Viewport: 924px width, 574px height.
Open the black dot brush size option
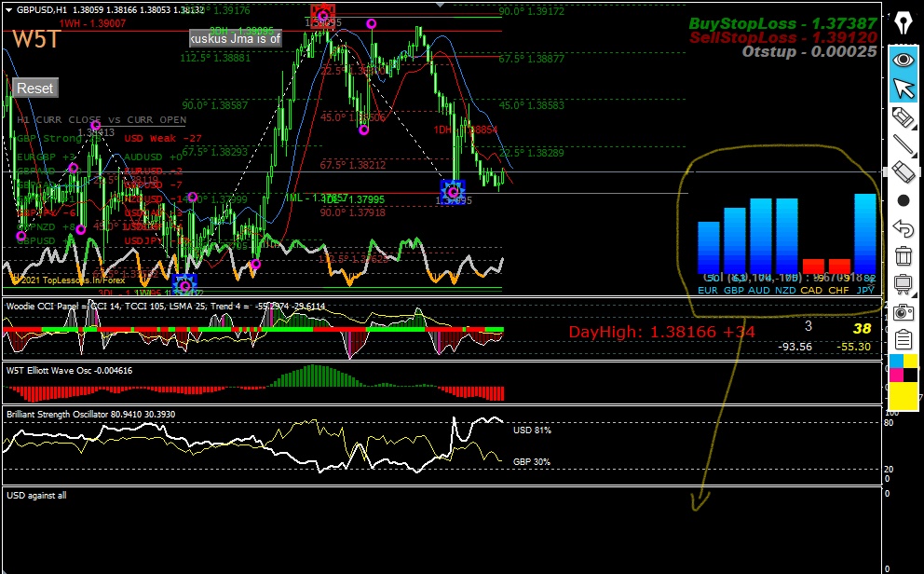[903, 201]
